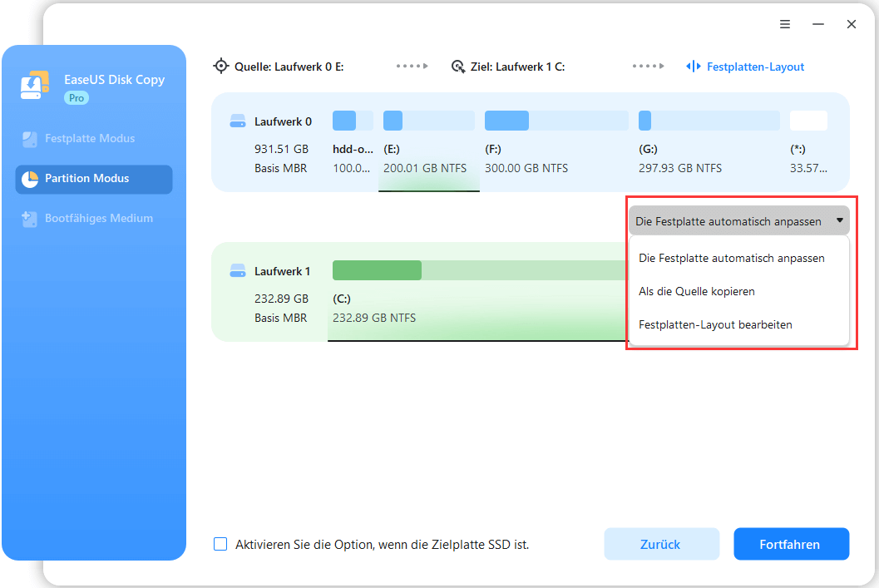Image resolution: width=879 pixels, height=588 pixels.
Task: Select the (F:) partition usage bar
Action: pyautogui.click(x=556, y=121)
